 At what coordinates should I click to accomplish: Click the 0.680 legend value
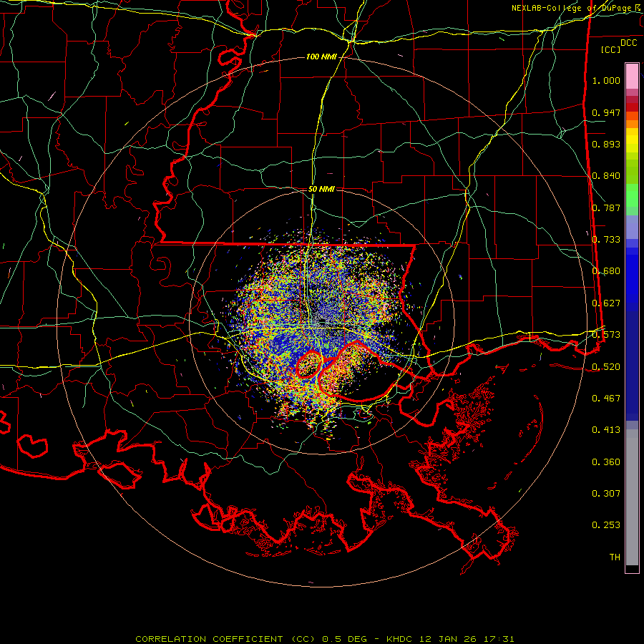606,271
